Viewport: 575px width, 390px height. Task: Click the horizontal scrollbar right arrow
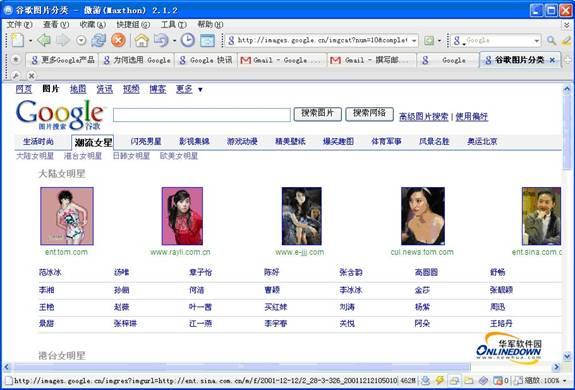click(557, 367)
